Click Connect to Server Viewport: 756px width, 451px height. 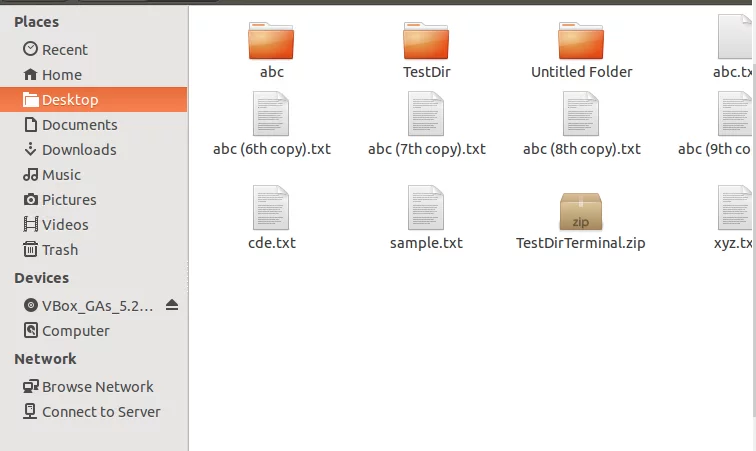[x=100, y=411]
